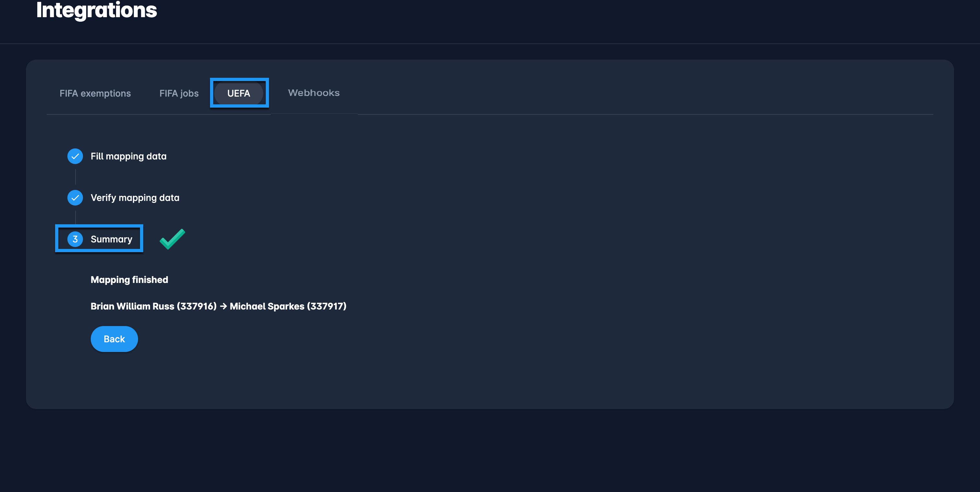980x492 pixels.
Task: Click the large green checkmark icon
Action: click(x=172, y=239)
